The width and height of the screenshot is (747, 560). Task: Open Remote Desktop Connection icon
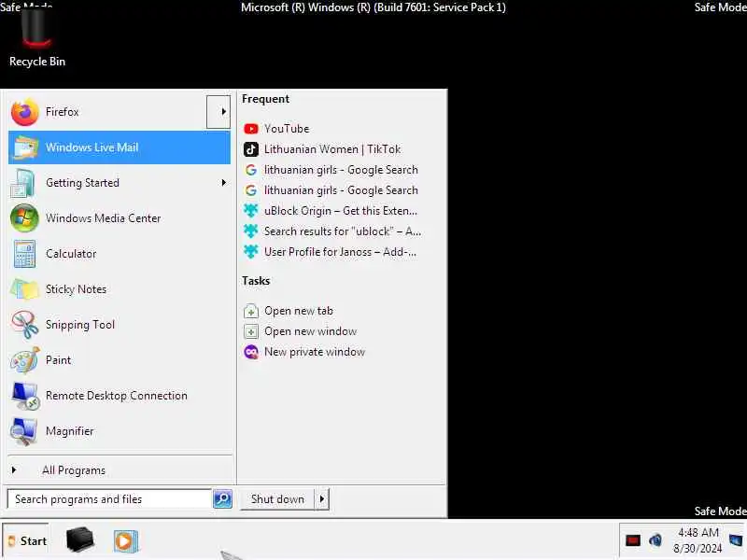coord(25,396)
